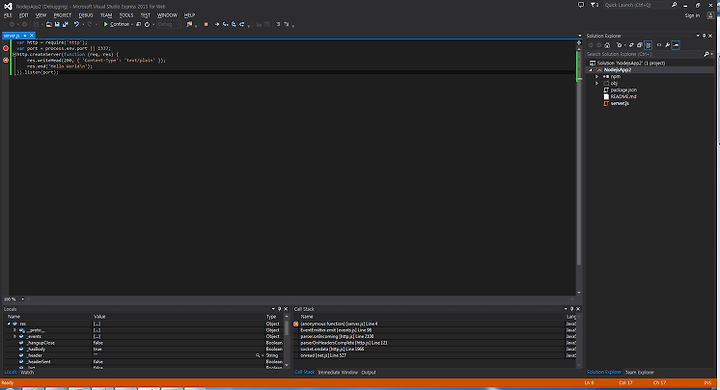
Task: Click the Step Out icon
Action: tap(242, 24)
